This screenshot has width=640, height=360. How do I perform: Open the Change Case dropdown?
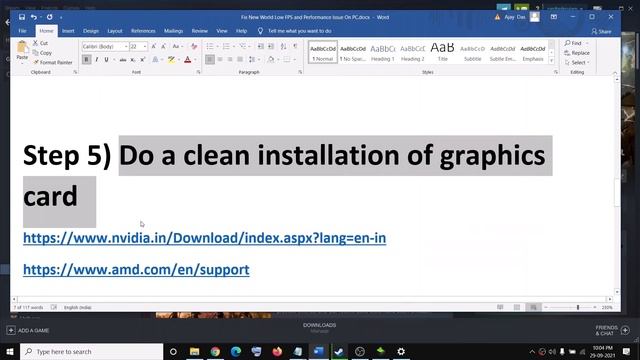[178, 47]
